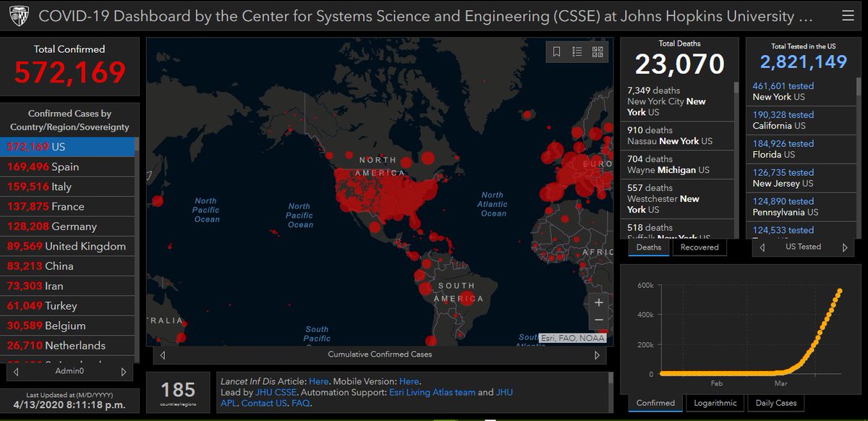Viewport: 868px width, 421px height.
Task: Go to previous map layer using left arrow
Action: pyautogui.click(x=163, y=355)
